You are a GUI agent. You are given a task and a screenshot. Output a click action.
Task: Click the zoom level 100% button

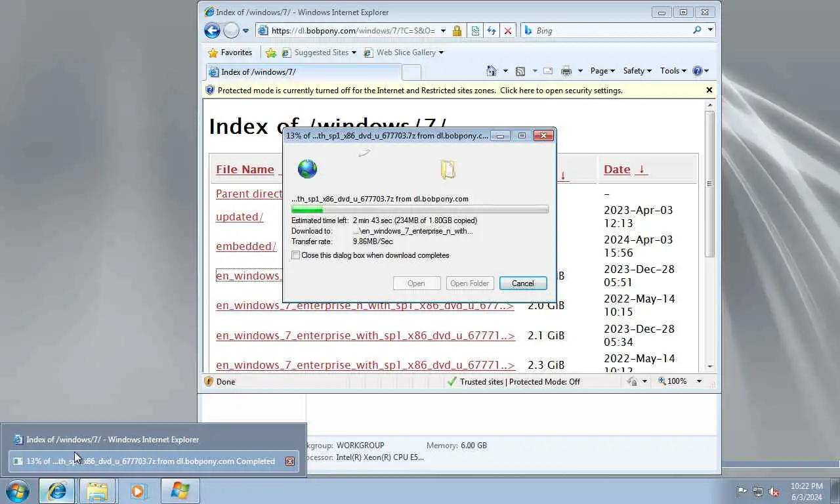[x=672, y=381]
